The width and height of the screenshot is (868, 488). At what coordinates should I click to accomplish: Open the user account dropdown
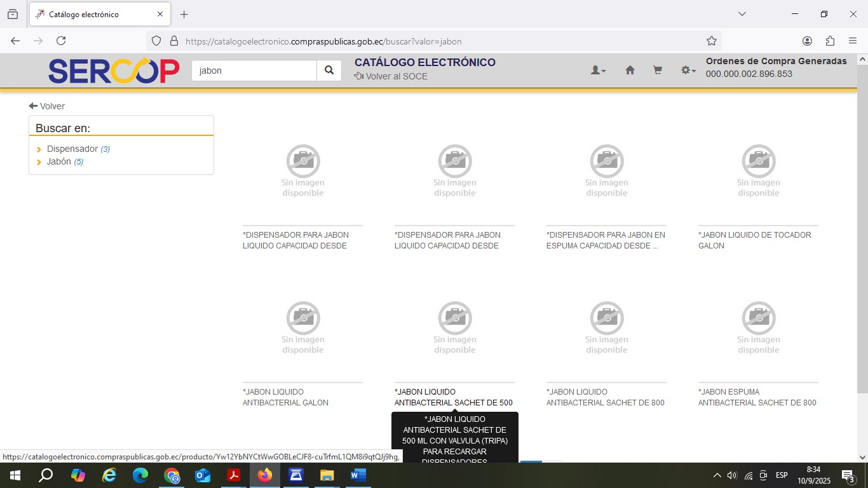tap(598, 71)
